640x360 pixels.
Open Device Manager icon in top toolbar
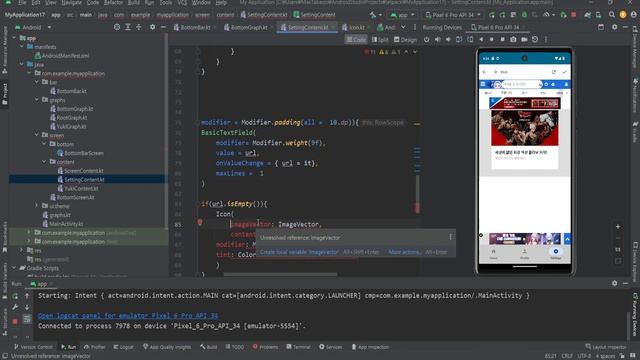598,15
